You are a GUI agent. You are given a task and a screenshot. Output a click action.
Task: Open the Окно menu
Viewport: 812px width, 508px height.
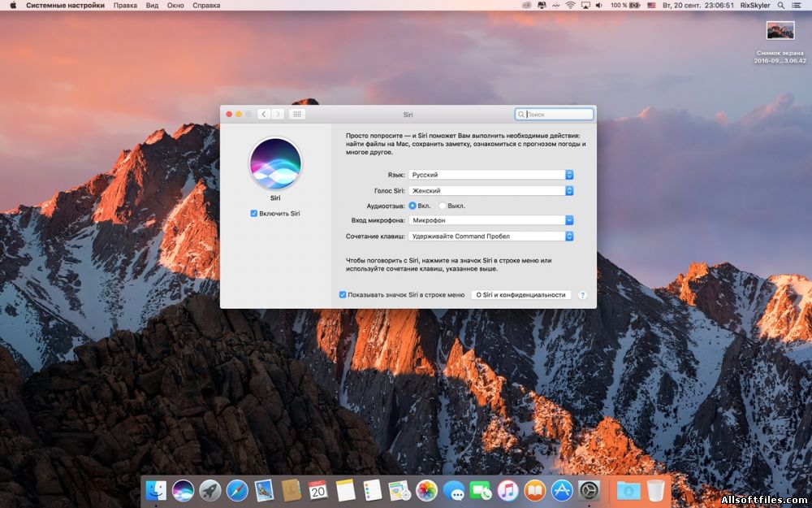(175, 5)
